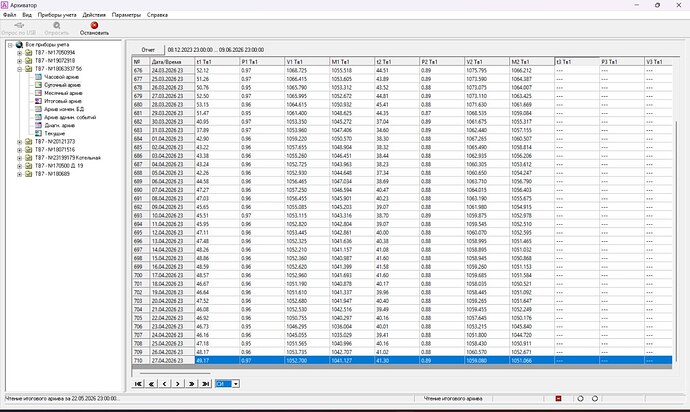Click the Опрос по USB toolbar icon
690x412 pixels.
click(19, 25)
